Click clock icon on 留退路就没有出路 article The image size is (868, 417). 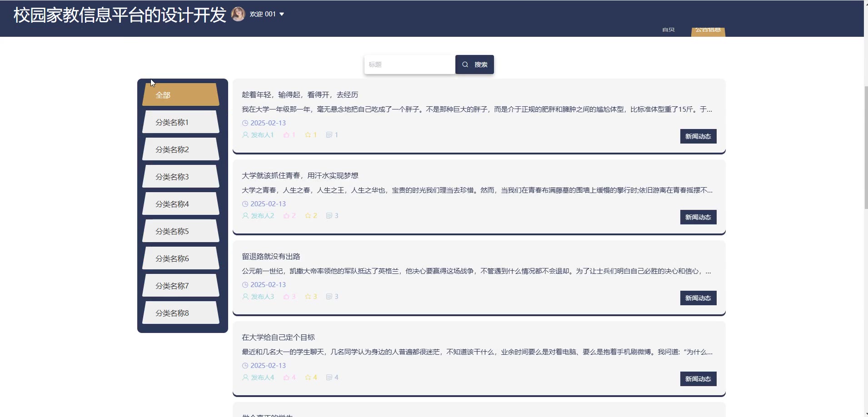(x=245, y=285)
